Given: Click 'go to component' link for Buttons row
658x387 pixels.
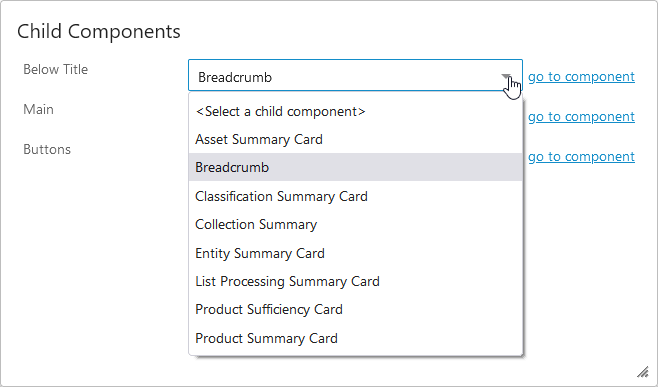Looking at the screenshot, I should click(581, 157).
